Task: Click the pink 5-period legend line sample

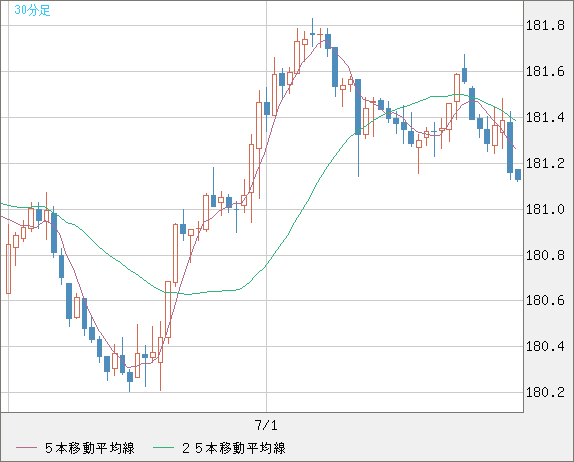Action: [x=26, y=448]
